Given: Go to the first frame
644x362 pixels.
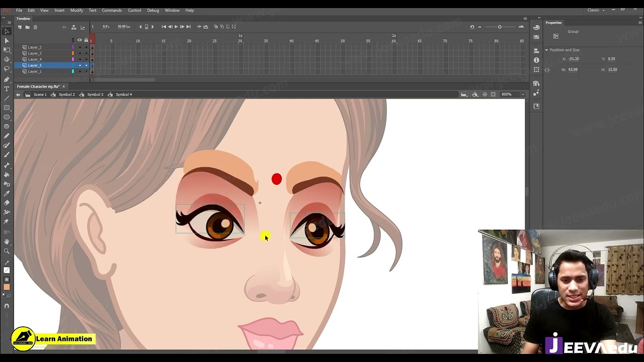Looking at the screenshot, I should coord(164,27).
